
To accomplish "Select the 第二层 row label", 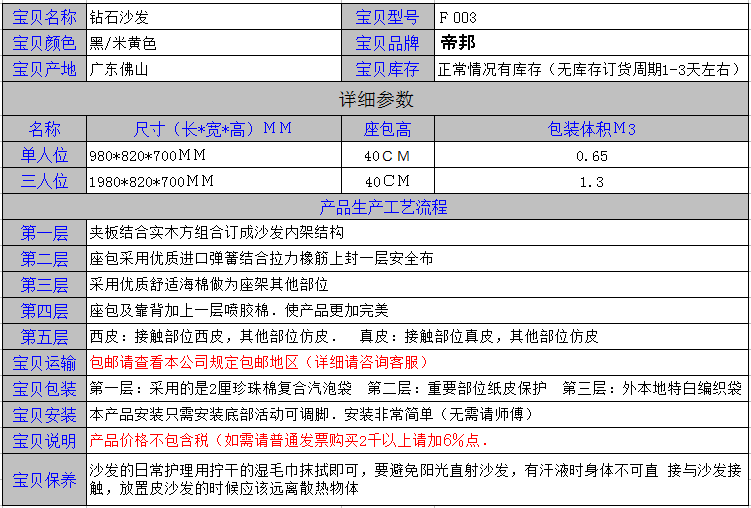I will (x=45, y=259).
